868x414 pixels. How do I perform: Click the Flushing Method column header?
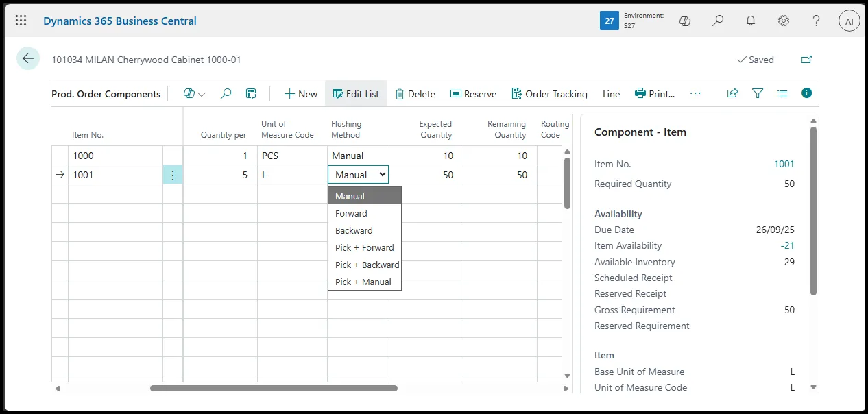click(346, 130)
